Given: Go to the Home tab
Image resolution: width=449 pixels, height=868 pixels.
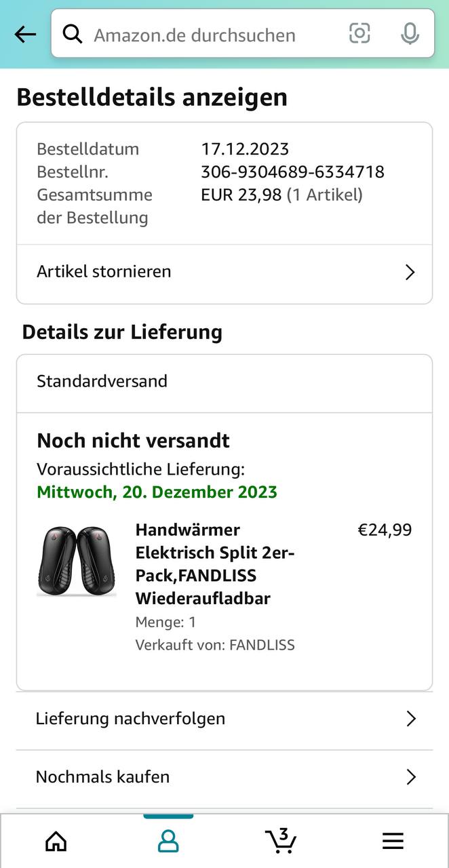Looking at the screenshot, I should (56, 841).
